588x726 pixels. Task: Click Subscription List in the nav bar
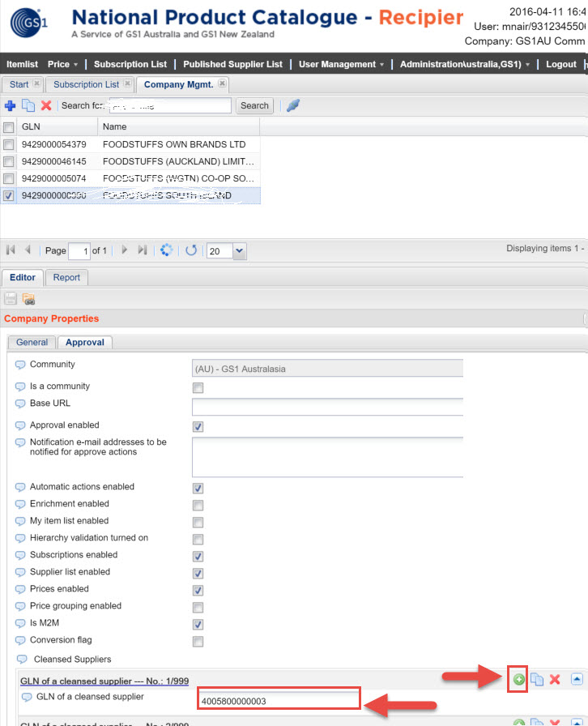(130, 64)
